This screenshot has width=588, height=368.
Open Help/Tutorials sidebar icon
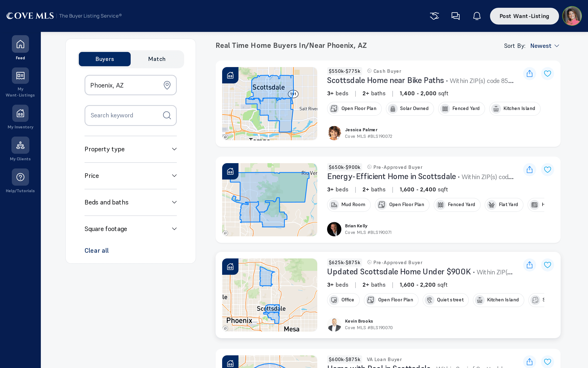[x=20, y=177]
